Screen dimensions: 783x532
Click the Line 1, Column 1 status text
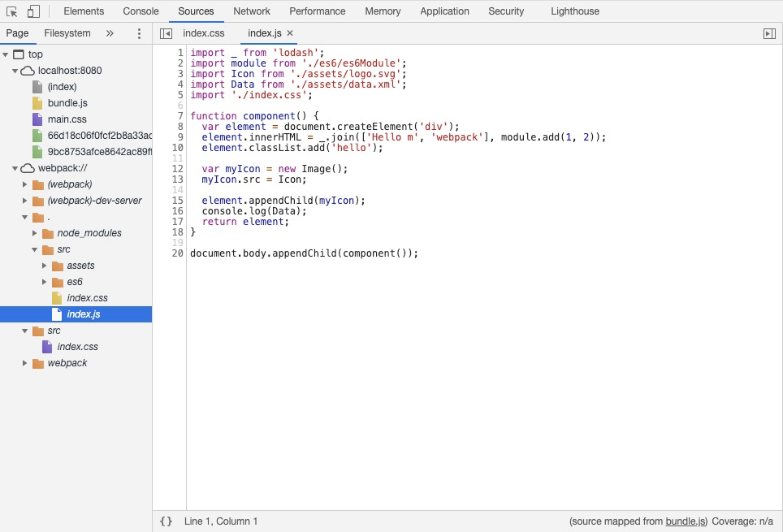(221, 521)
